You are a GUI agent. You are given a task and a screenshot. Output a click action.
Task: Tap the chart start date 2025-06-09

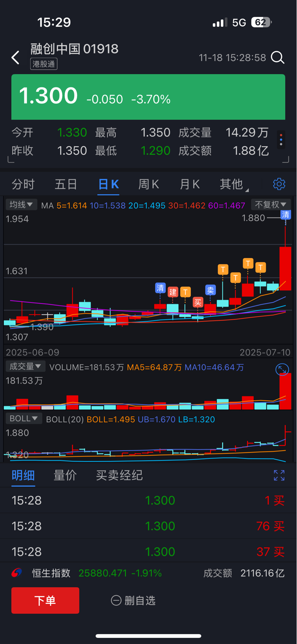coord(32,352)
